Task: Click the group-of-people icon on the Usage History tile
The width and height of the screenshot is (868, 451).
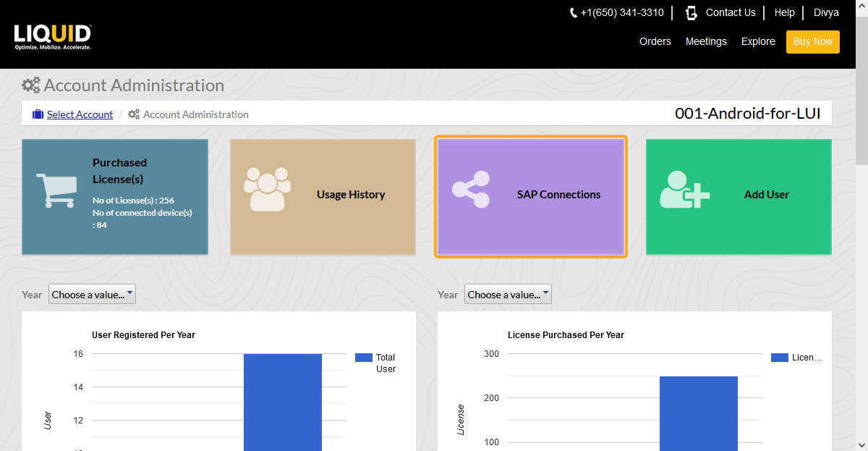Action: [268, 189]
